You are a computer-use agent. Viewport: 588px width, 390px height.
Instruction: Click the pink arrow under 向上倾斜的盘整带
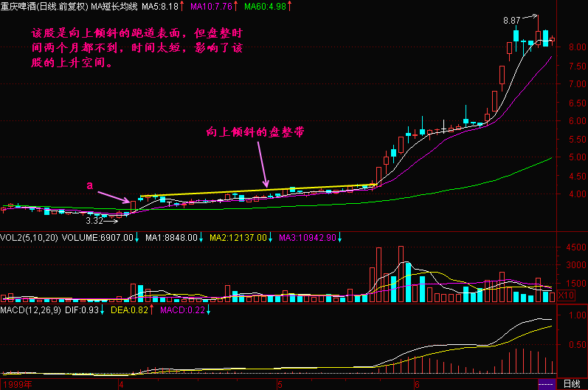coord(263,164)
